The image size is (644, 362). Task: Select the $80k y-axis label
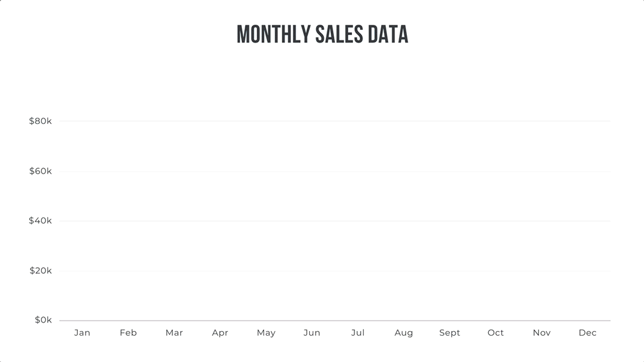pyautogui.click(x=40, y=121)
